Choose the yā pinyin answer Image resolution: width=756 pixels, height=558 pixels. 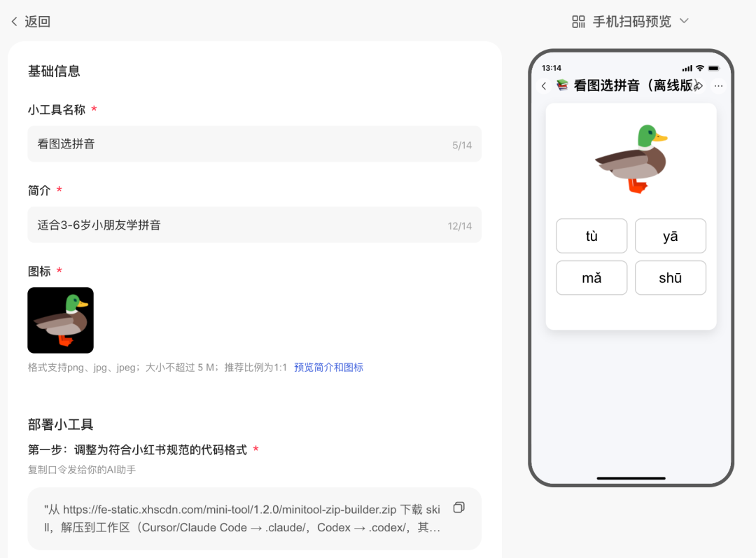671,236
